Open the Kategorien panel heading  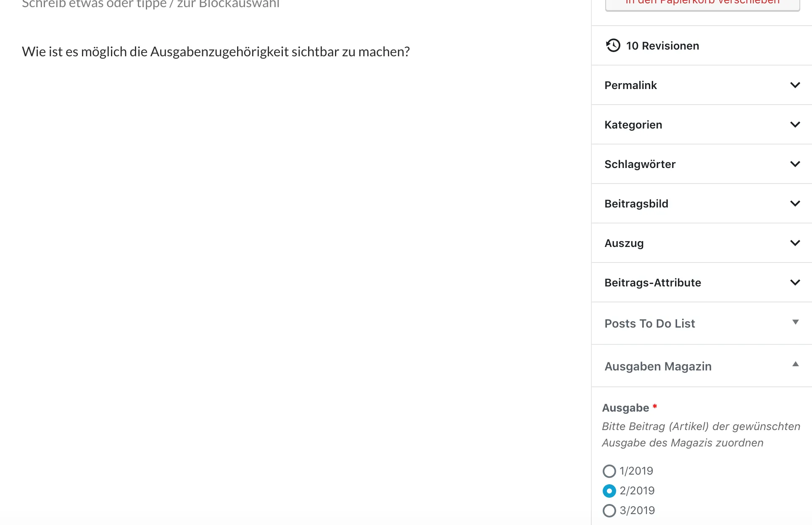coord(633,125)
